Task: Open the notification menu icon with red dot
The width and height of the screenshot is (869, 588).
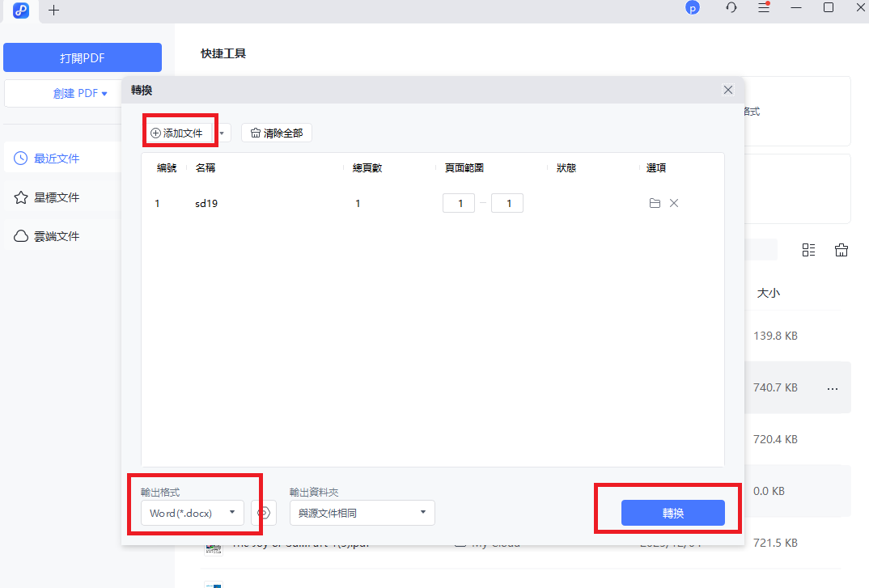Action: point(764,7)
